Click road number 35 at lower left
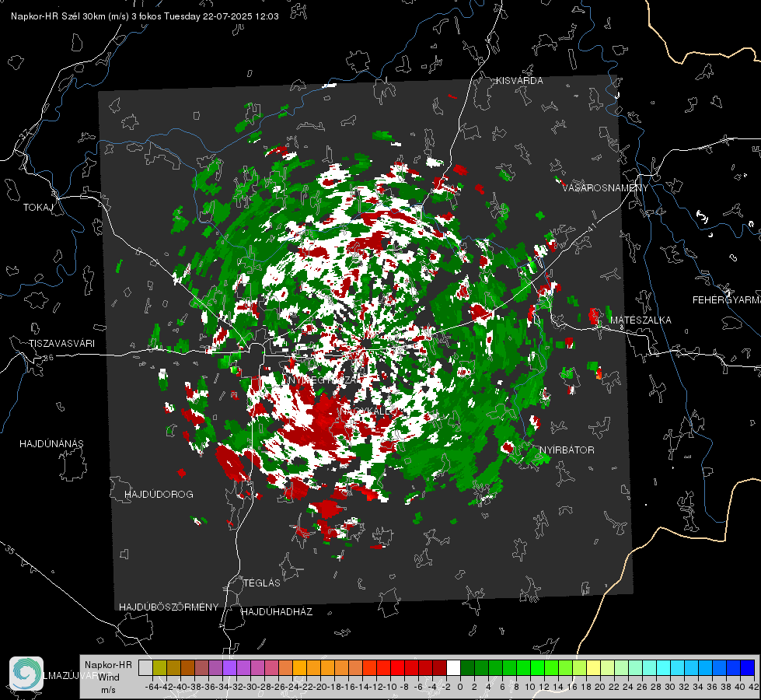Image resolution: width=761 pixels, height=700 pixels. point(9,549)
